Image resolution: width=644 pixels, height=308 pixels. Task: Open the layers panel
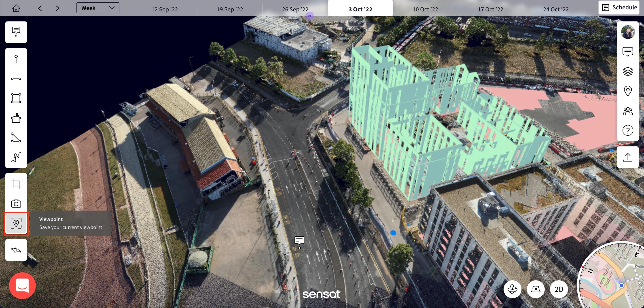click(x=627, y=71)
